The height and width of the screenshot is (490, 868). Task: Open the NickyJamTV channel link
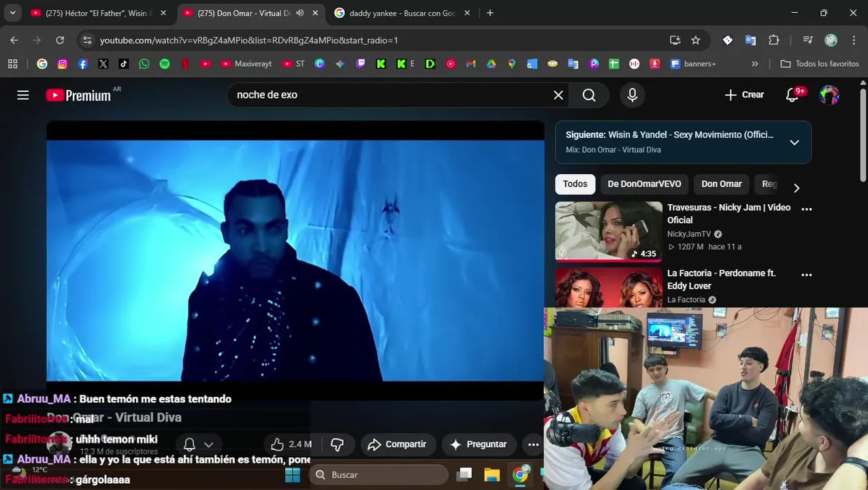(688, 234)
